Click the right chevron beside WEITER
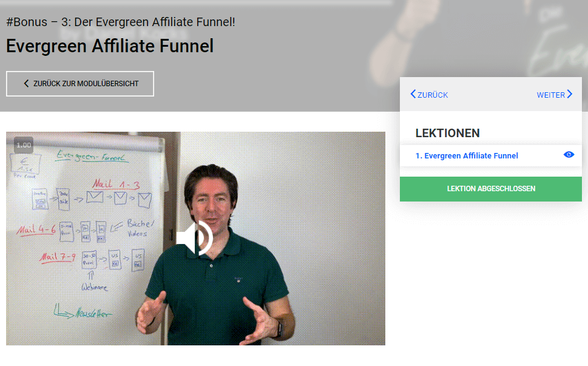The image size is (588, 366). click(570, 94)
